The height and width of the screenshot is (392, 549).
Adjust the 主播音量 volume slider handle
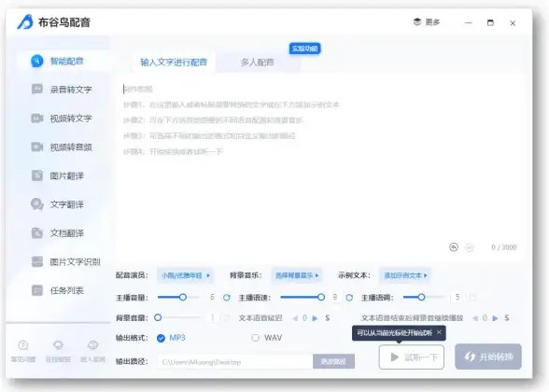tap(182, 297)
